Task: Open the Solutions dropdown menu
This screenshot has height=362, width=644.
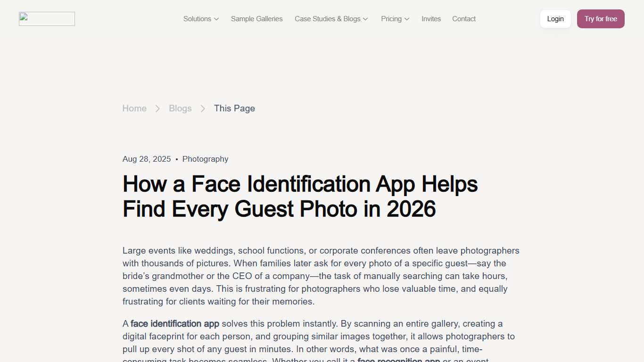Action: click(198, 19)
